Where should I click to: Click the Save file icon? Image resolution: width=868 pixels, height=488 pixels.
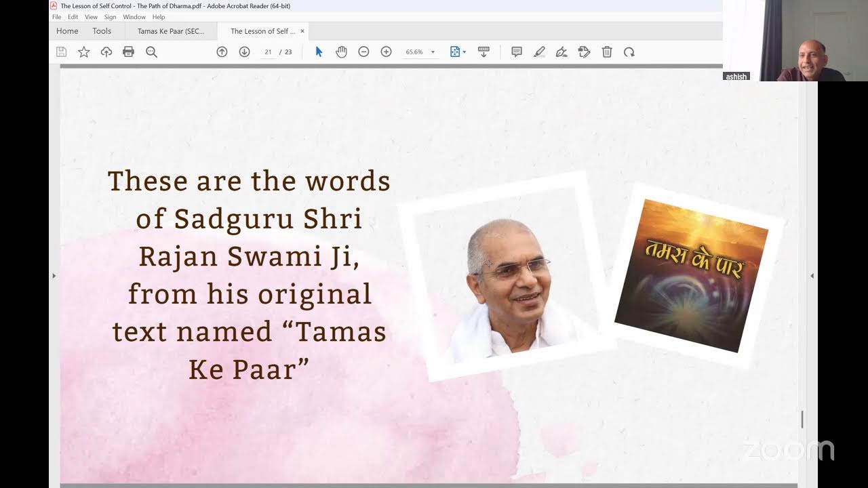(x=61, y=52)
